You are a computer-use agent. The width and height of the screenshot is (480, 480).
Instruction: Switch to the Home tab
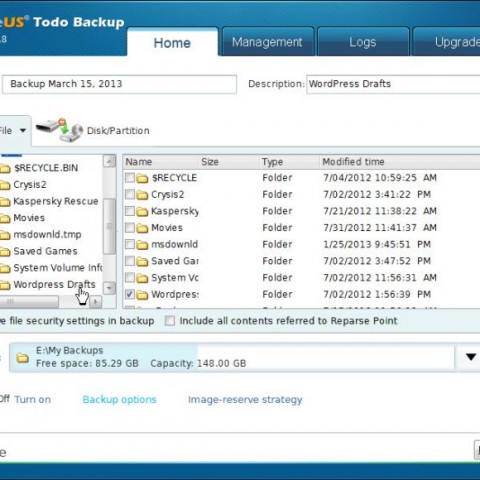[x=172, y=43]
